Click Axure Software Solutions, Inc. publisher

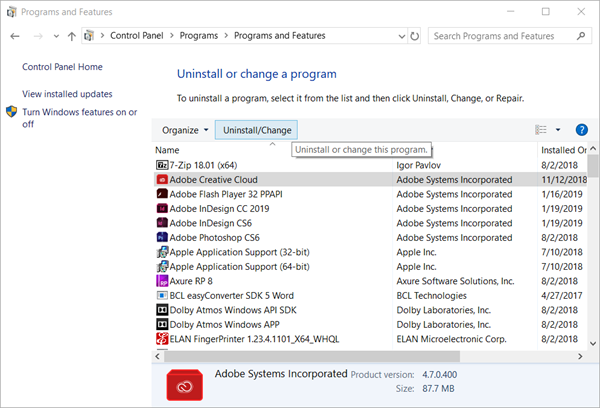(x=455, y=281)
